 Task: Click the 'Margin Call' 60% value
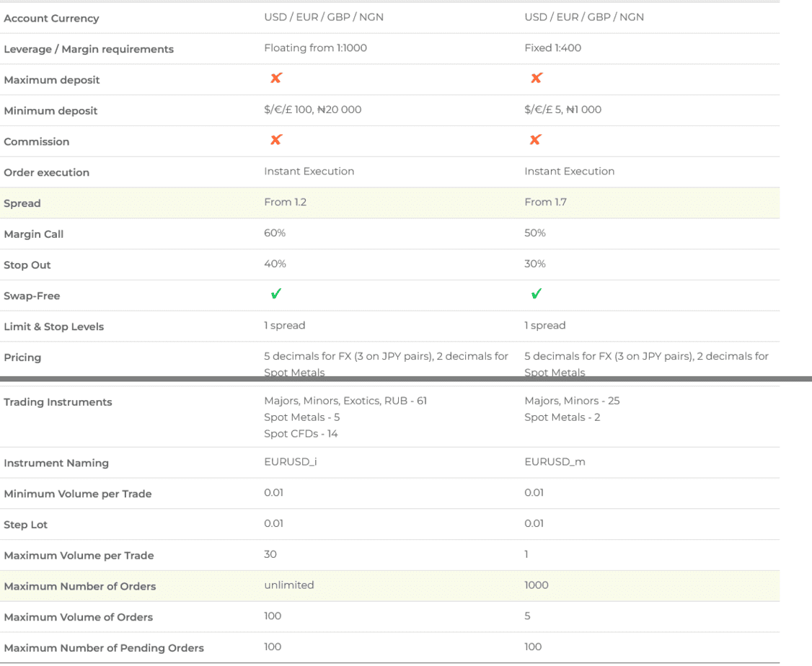coord(275,234)
